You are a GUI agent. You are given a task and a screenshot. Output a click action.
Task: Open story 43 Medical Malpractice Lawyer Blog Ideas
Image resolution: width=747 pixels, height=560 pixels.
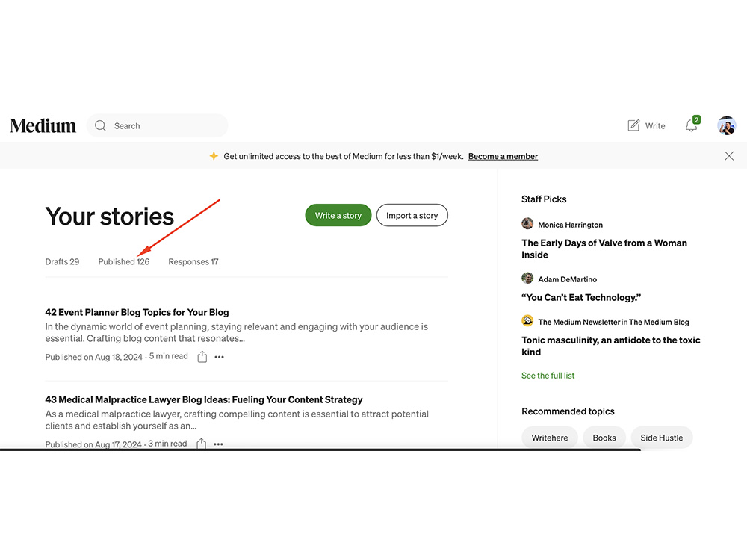tap(204, 399)
